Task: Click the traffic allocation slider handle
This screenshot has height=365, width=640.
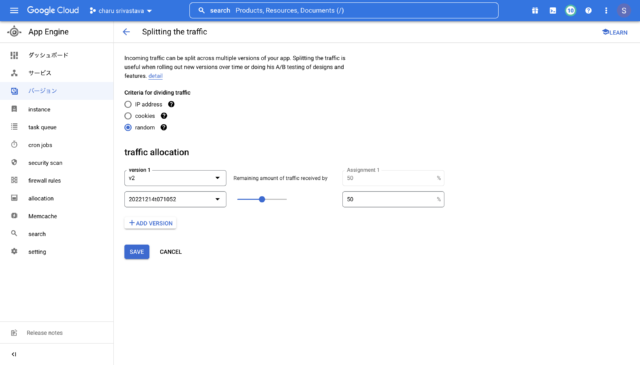Action: tap(262, 199)
